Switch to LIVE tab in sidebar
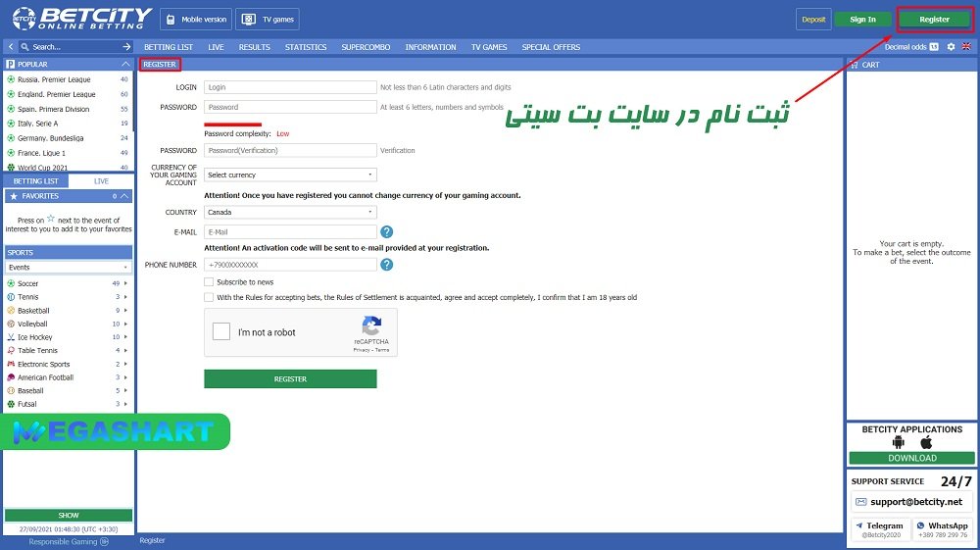The image size is (980, 550). click(101, 181)
